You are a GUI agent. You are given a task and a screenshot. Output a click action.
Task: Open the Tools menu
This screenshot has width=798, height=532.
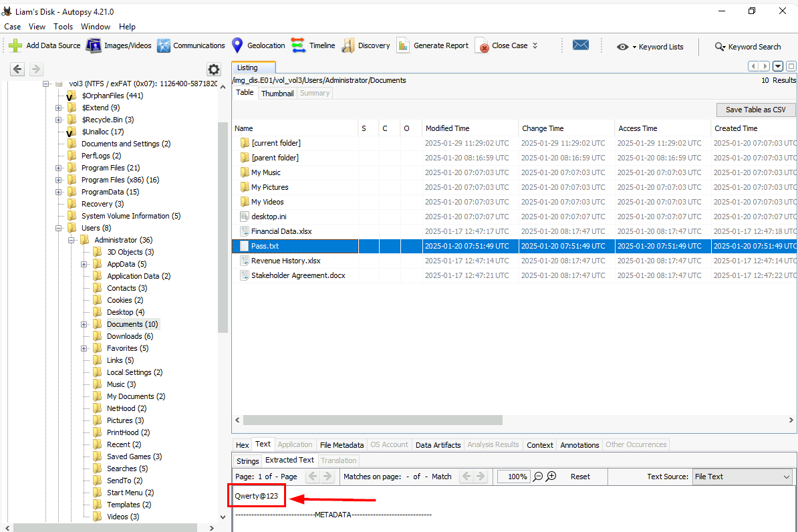pos(63,27)
